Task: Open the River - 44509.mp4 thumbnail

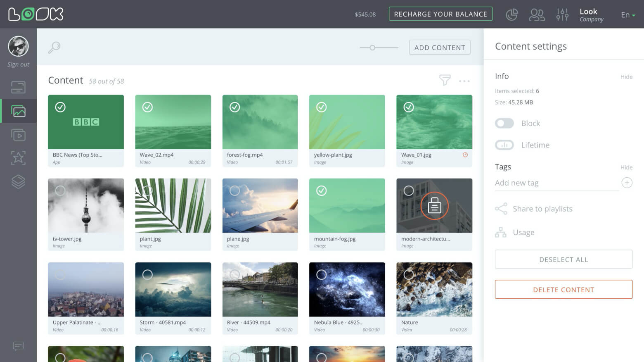Action: [x=260, y=289]
